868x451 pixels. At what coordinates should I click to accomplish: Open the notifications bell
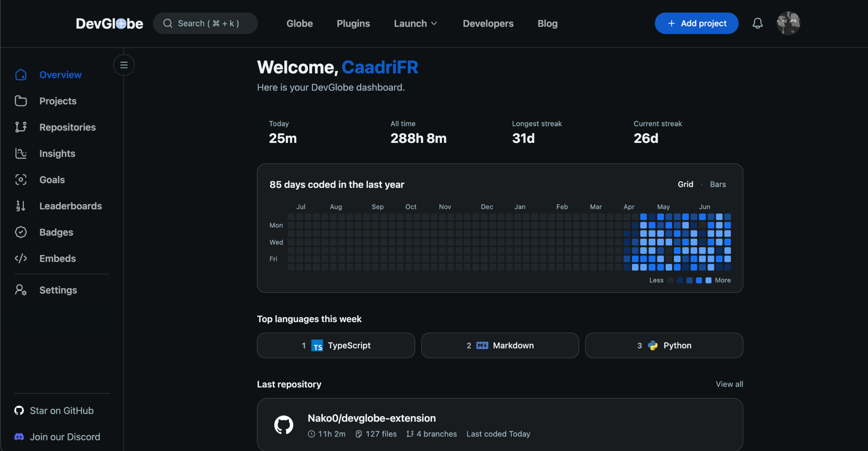[x=757, y=23]
